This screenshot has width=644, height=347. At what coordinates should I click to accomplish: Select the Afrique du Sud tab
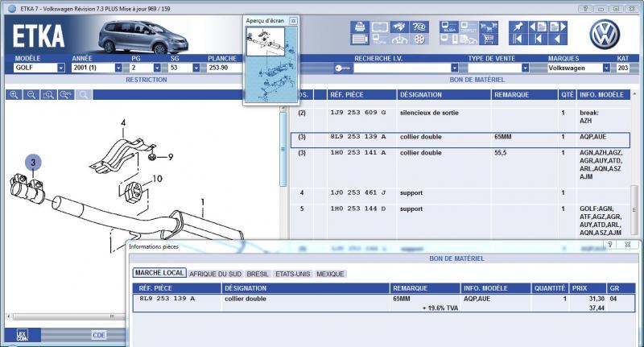[x=215, y=274]
